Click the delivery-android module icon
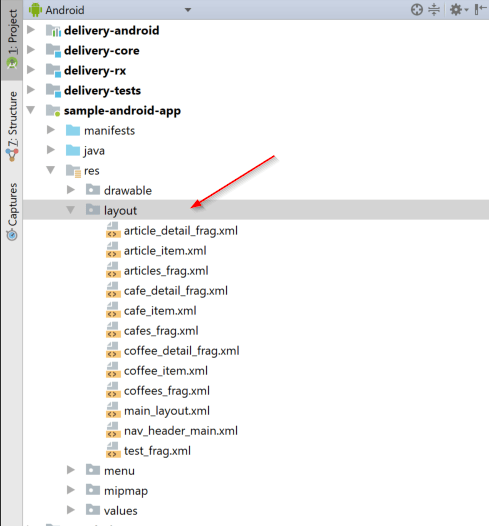Screen dimensions: 489x526 [x=53, y=30]
